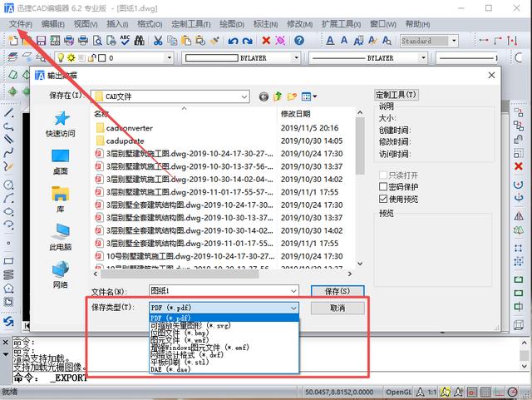Click the Cancel (取消) button
Image resolution: width=532 pixels, height=400 pixels.
click(337, 308)
